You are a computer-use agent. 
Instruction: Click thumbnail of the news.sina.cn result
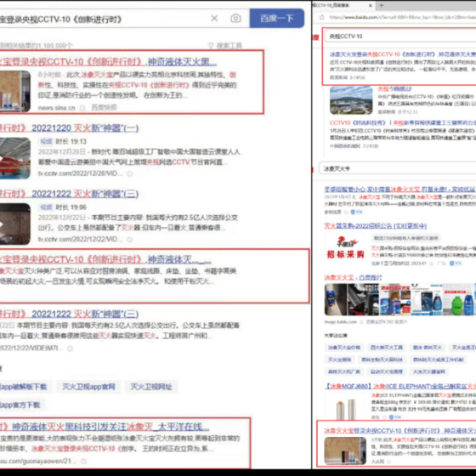(x=15, y=92)
